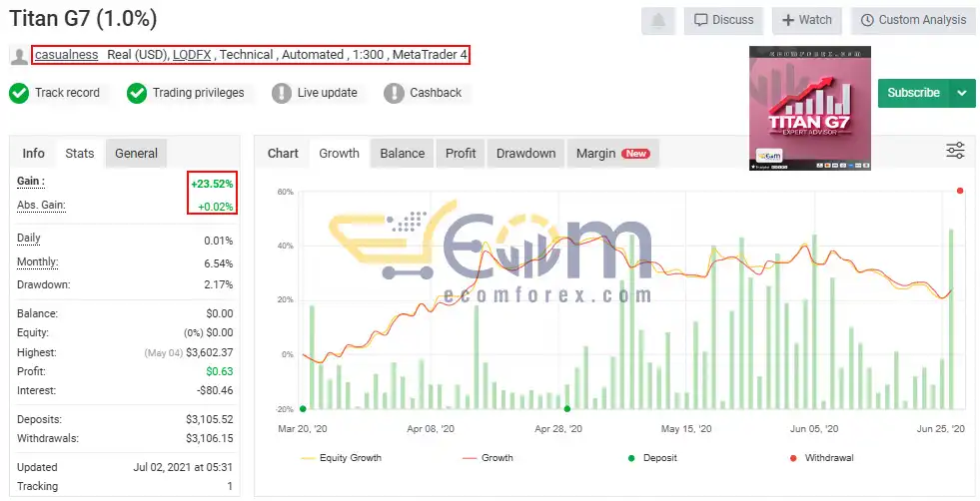Click the Titan G7 (1.0%) title
Image resolution: width=980 pixels, height=501 pixels.
click(x=83, y=19)
